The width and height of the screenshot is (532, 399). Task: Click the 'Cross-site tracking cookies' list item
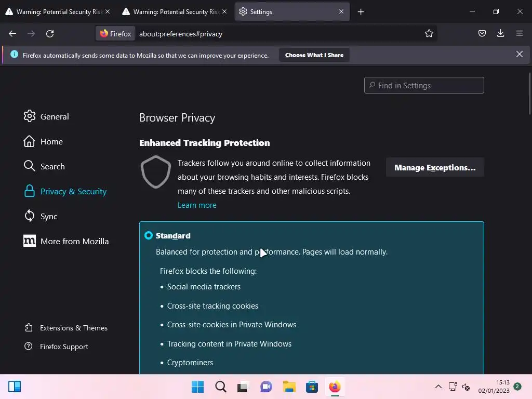point(212,305)
